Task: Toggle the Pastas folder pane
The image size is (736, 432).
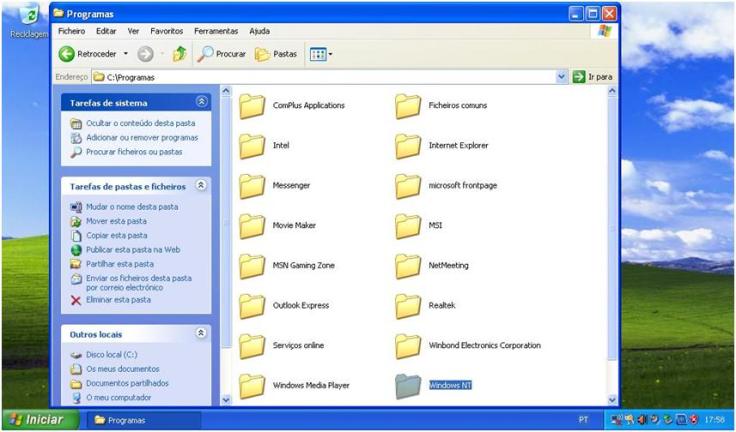Action: 276,54
